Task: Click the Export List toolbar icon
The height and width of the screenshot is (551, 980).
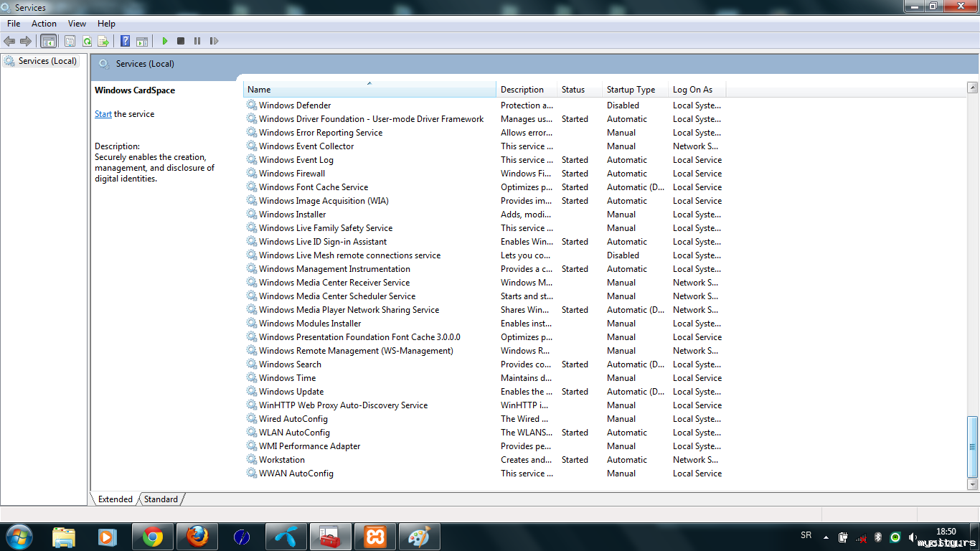Action: point(103,41)
